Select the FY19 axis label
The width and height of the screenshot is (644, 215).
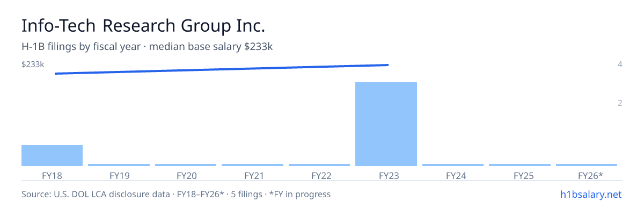click(x=119, y=176)
